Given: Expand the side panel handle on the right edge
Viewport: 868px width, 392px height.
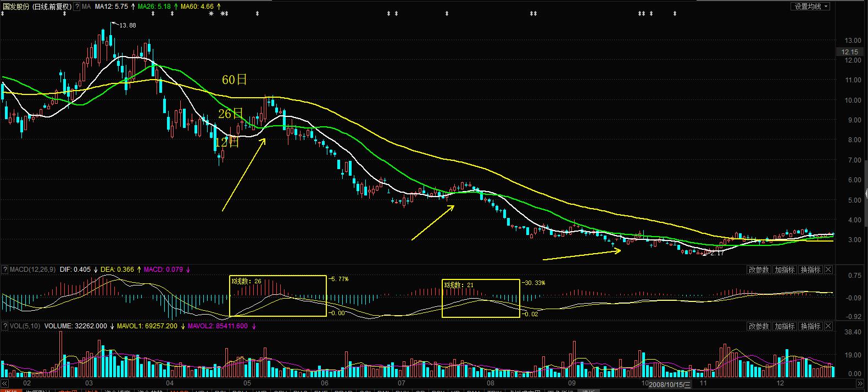Looking at the screenshot, I should point(866,193).
